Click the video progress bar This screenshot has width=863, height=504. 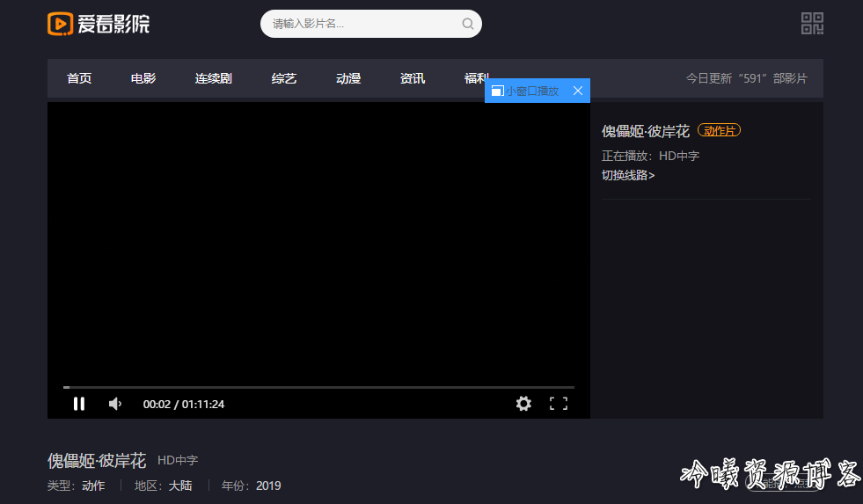pos(318,387)
